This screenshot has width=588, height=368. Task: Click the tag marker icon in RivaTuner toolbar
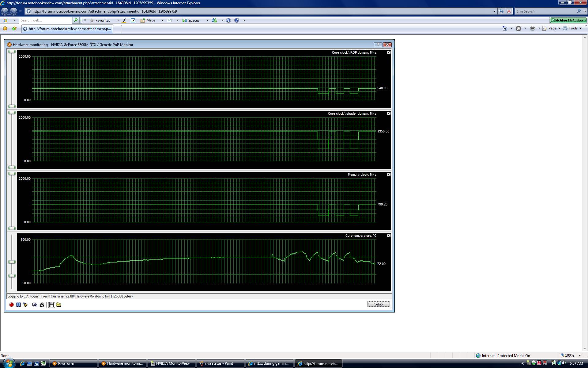coord(25,305)
